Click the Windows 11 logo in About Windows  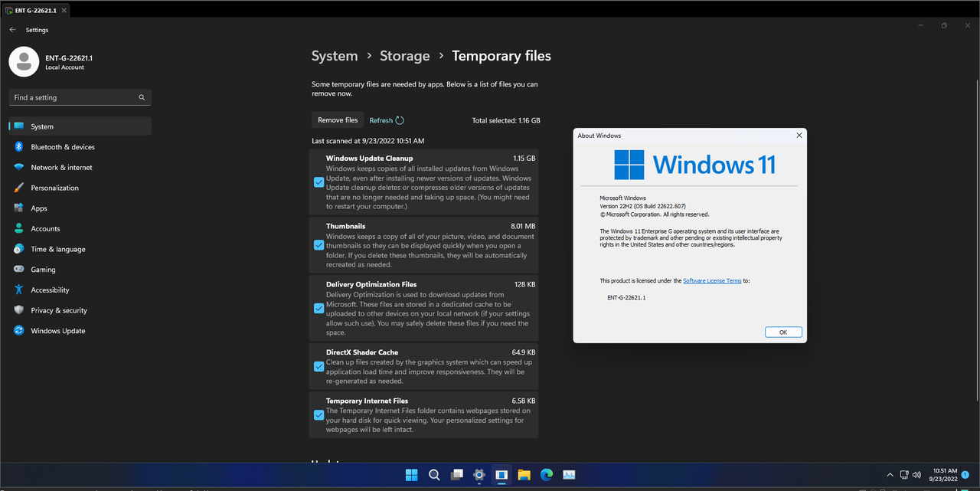coord(695,165)
